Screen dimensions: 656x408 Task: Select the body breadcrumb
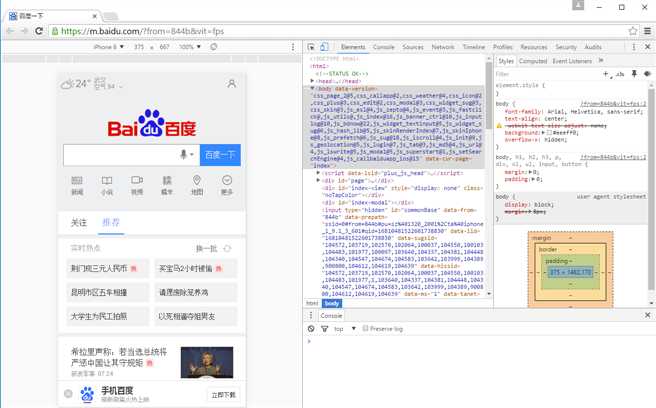coord(332,303)
